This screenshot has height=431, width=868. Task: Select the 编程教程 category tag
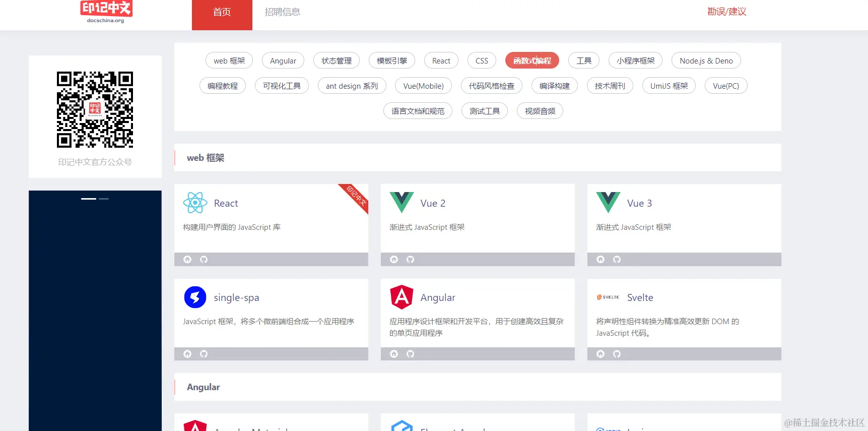pyautogui.click(x=223, y=86)
